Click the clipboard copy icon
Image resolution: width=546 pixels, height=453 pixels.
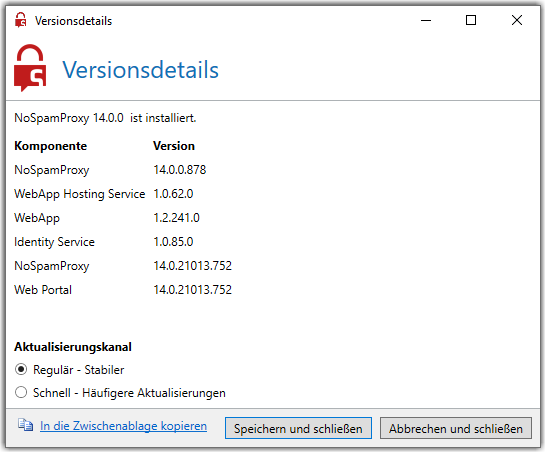click(x=25, y=425)
